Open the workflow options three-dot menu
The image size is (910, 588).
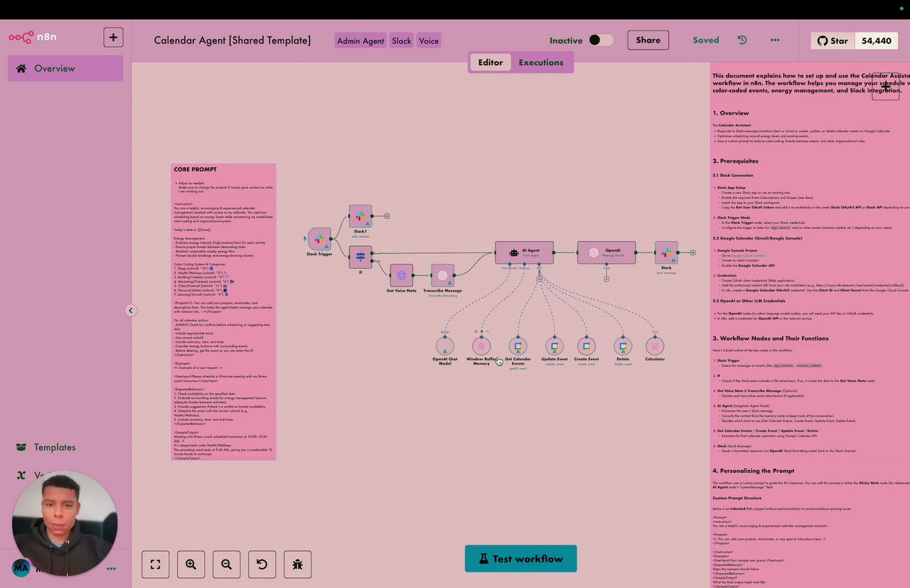(775, 40)
